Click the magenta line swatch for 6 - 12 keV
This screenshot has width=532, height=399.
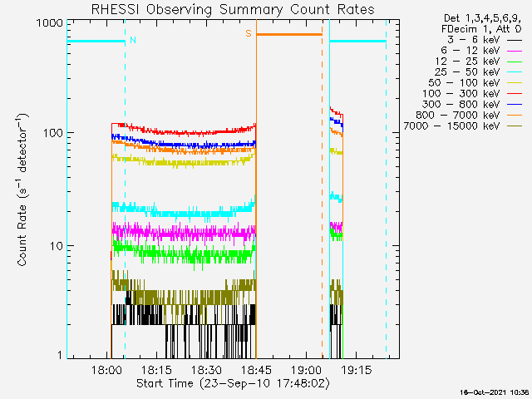point(515,52)
